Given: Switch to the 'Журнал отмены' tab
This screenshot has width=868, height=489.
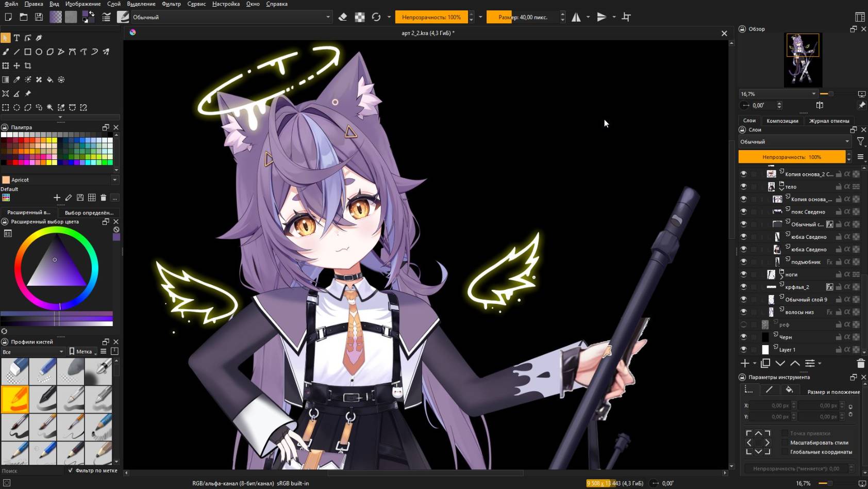Looking at the screenshot, I should point(829,121).
